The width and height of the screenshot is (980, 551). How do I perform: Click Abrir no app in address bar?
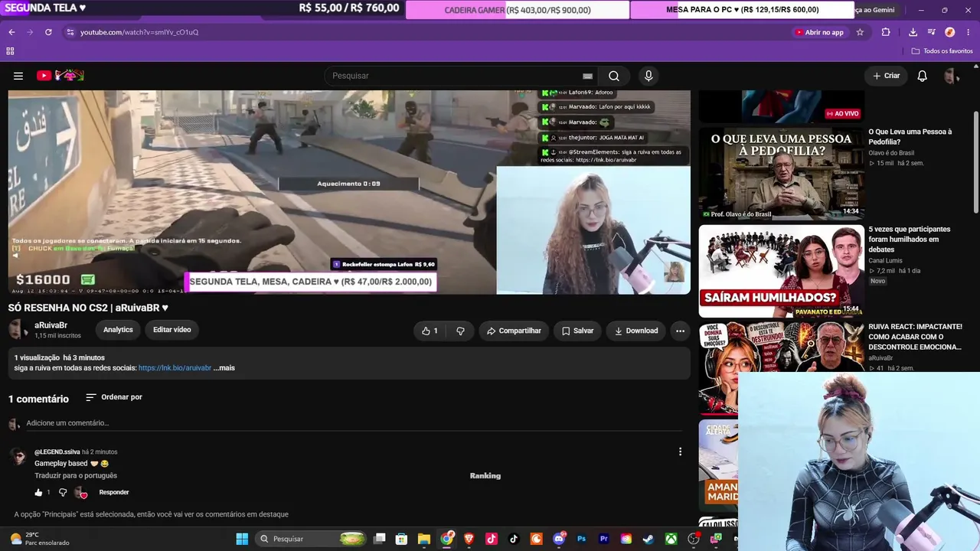(x=819, y=32)
